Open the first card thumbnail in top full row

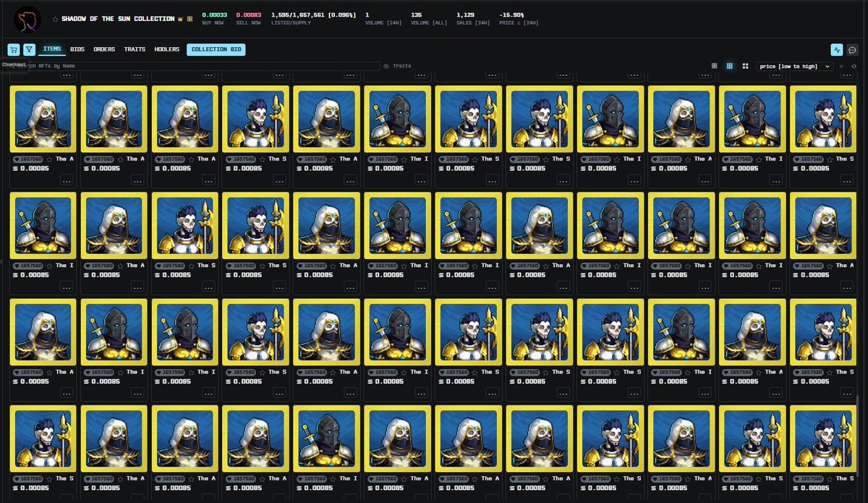click(43, 119)
